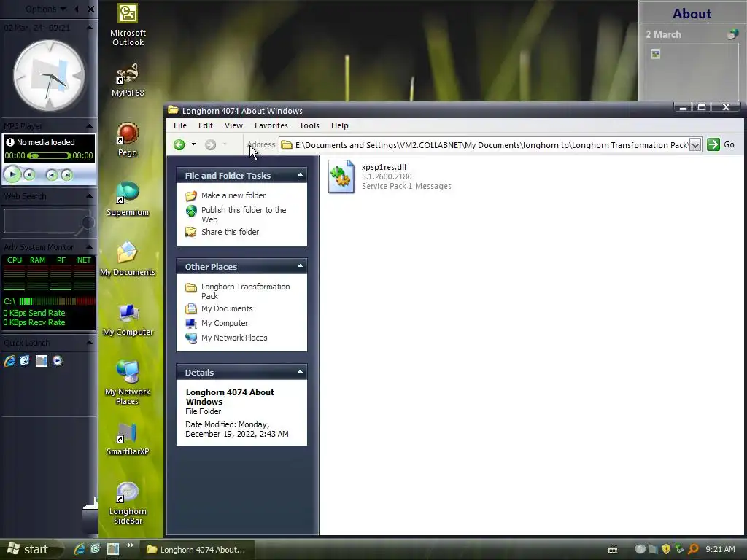This screenshot has height=560, width=747.
Task: Open the Tools menu
Action: [309, 125]
